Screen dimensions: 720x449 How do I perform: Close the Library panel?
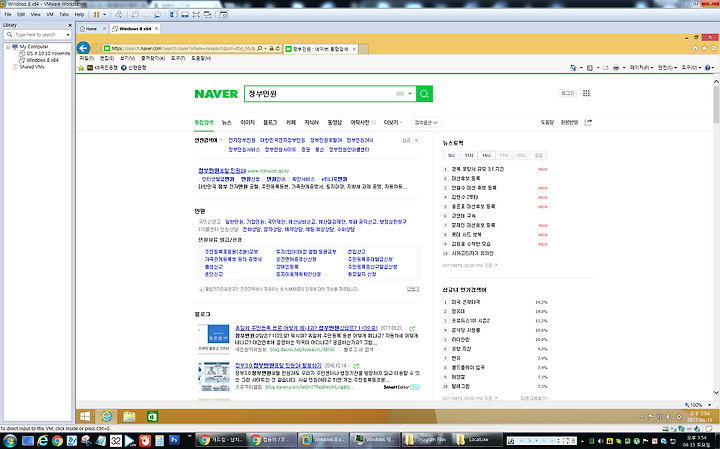70,25
